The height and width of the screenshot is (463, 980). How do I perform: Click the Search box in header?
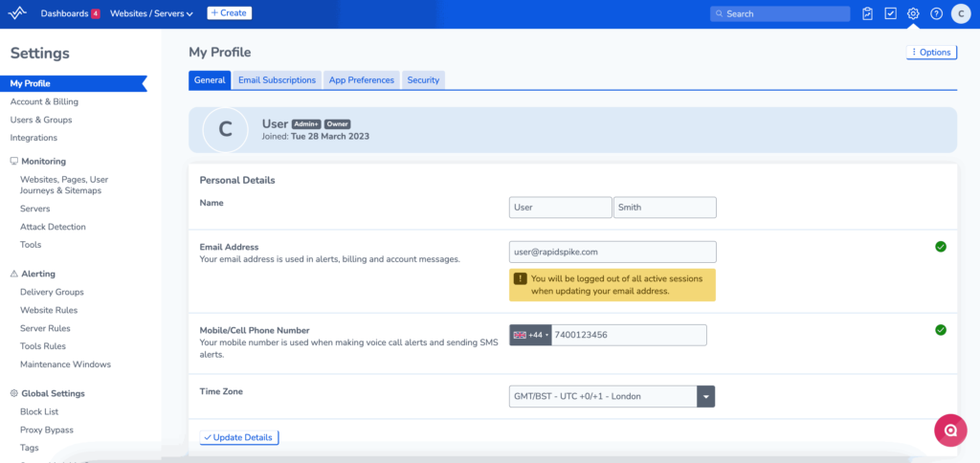pyautogui.click(x=780, y=13)
